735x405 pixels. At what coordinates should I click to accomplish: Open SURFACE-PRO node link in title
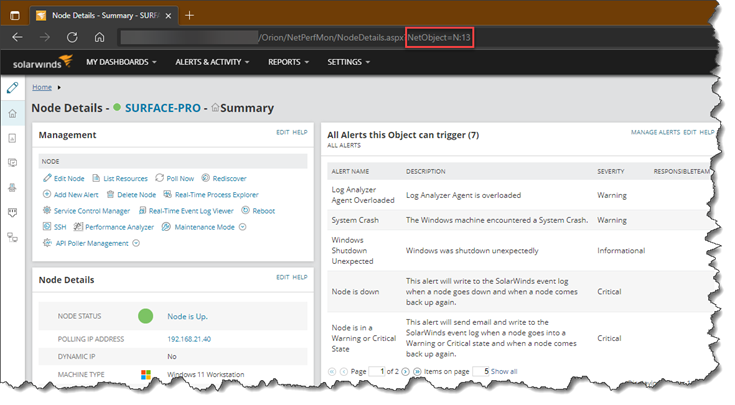click(163, 108)
